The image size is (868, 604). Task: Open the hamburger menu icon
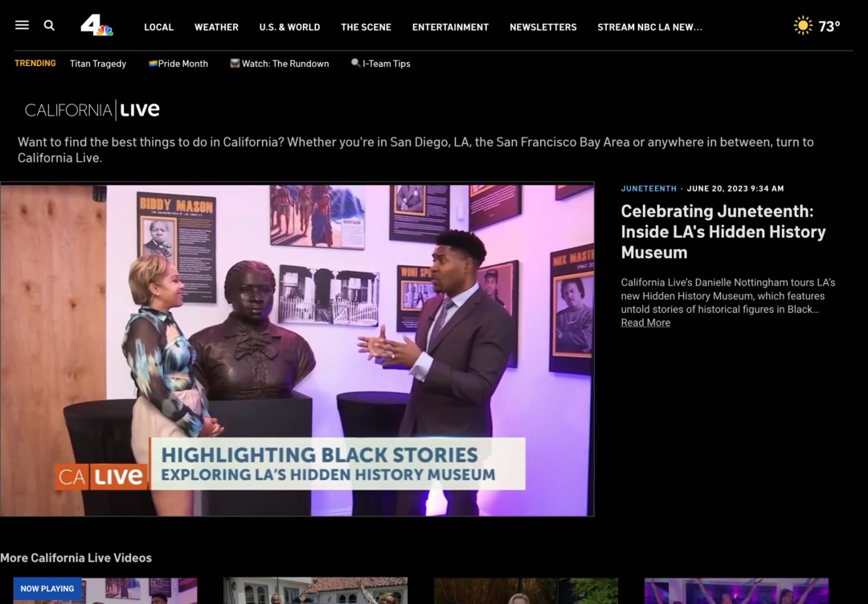(x=22, y=26)
